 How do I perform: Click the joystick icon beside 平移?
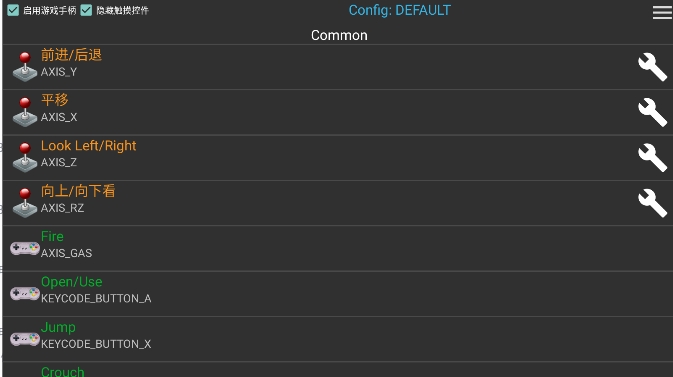25,112
